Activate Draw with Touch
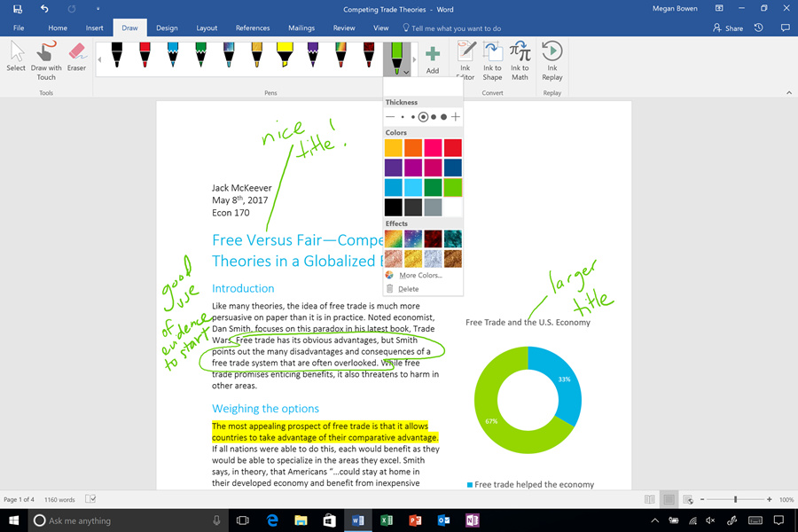Image resolution: width=798 pixels, height=532 pixels. pyautogui.click(x=46, y=61)
